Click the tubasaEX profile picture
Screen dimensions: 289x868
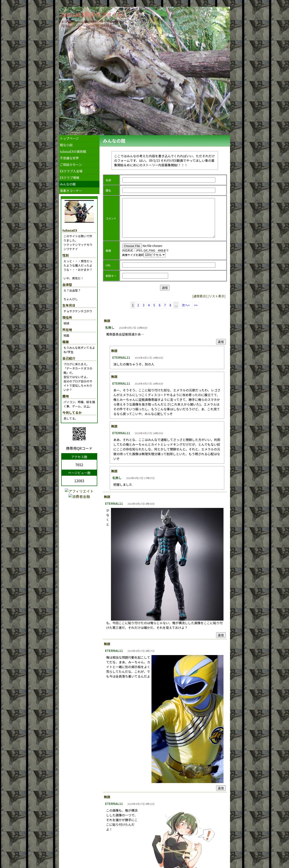[x=79, y=211]
